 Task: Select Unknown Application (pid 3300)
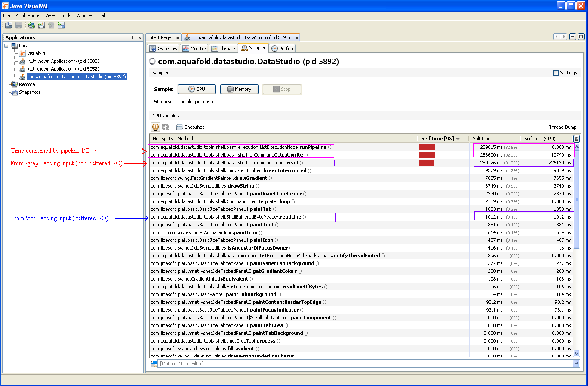pos(63,61)
